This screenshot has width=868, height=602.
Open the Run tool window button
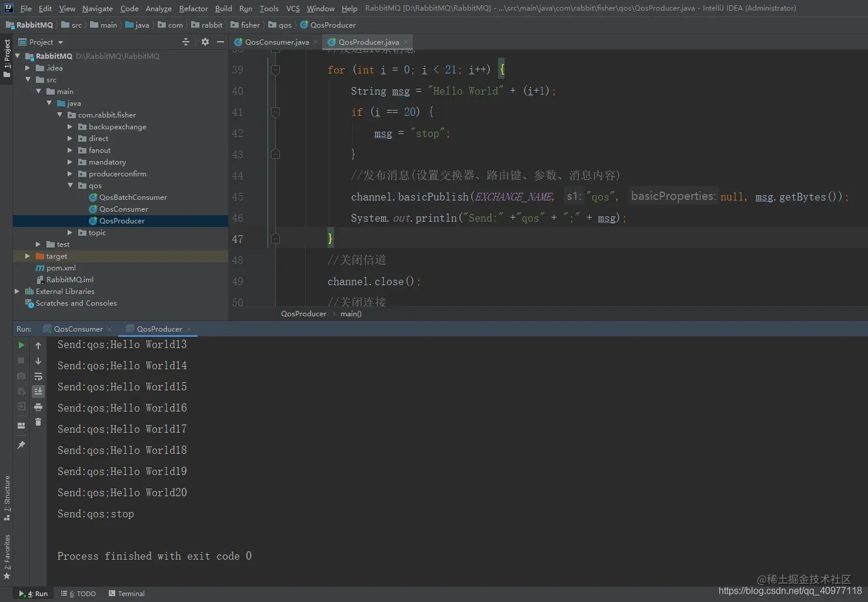34,594
